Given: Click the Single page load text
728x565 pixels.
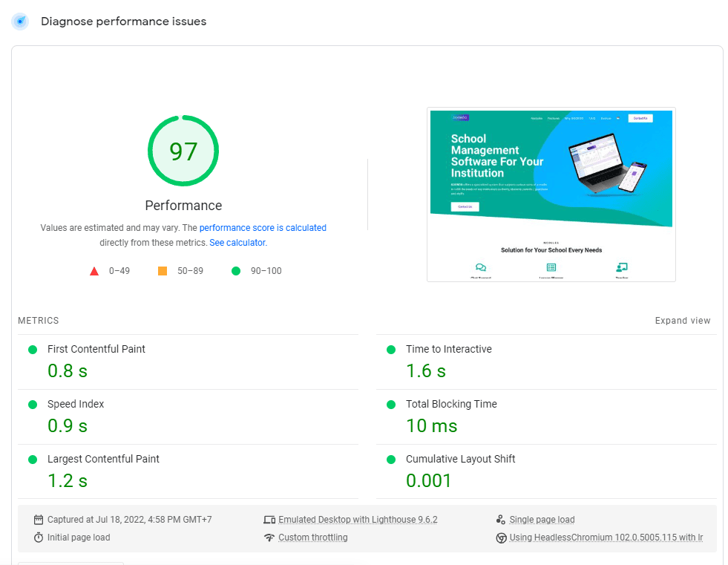Looking at the screenshot, I should pyautogui.click(x=542, y=520).
